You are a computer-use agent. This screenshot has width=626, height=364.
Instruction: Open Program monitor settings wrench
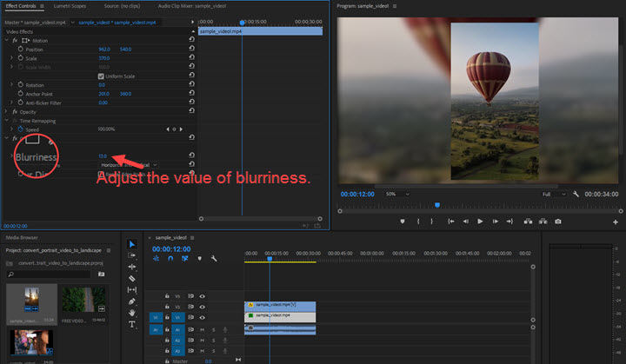[576, 195]
